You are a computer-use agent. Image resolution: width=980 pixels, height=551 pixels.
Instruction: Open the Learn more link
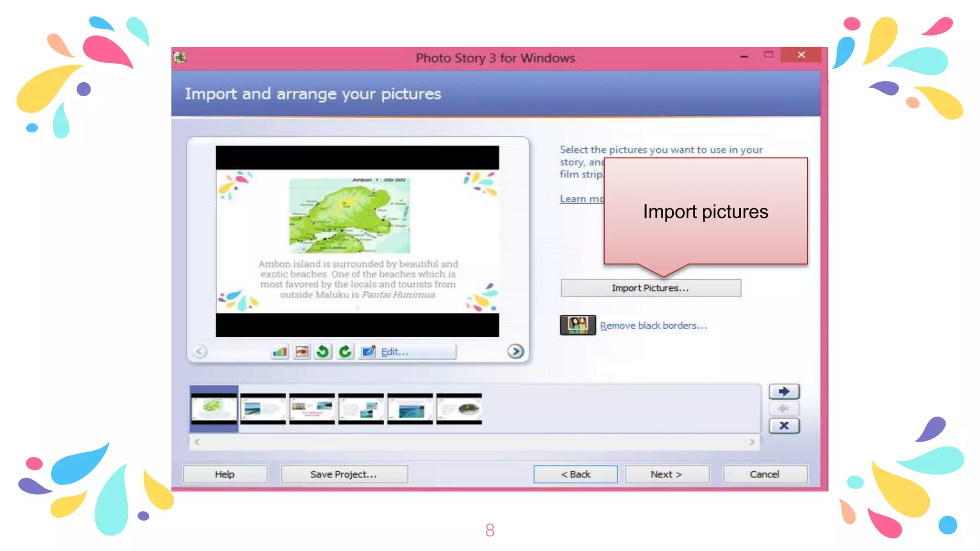[x=582, y=198]
